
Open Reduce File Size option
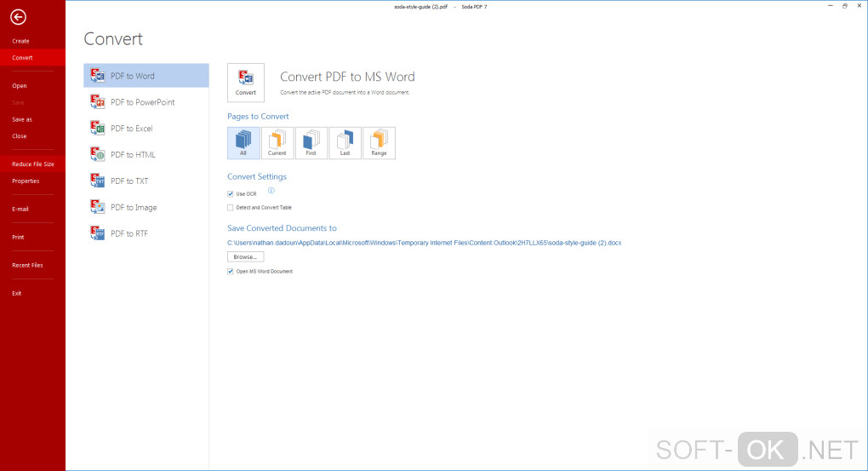(x=32, y=164)
